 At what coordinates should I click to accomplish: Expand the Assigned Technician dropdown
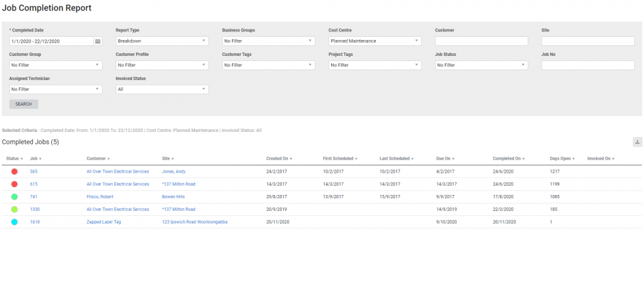pos(55,89)
